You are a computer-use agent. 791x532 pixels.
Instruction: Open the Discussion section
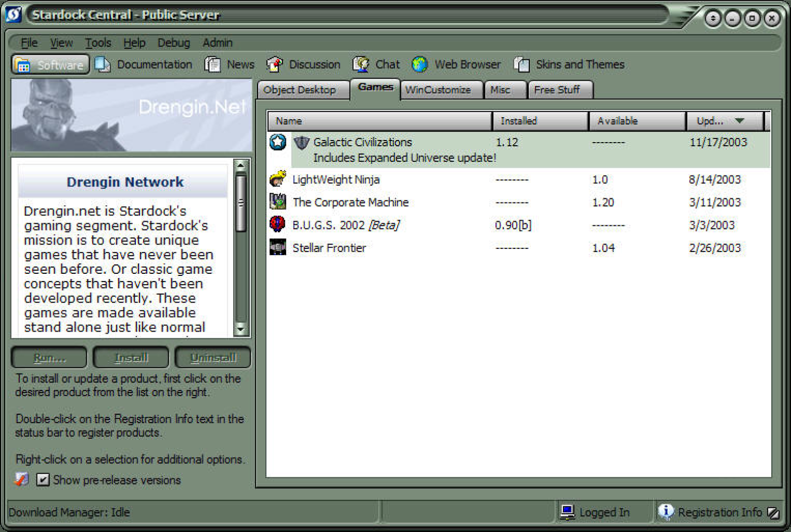303,65
